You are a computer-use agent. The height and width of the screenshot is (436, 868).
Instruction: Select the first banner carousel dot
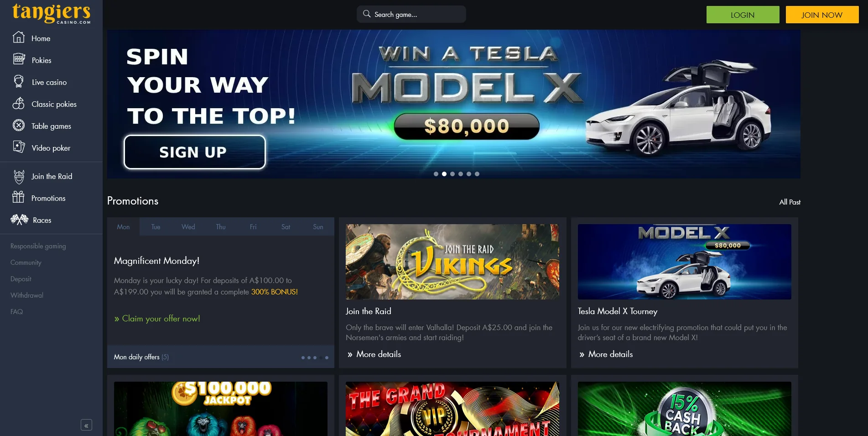(436, 174)
